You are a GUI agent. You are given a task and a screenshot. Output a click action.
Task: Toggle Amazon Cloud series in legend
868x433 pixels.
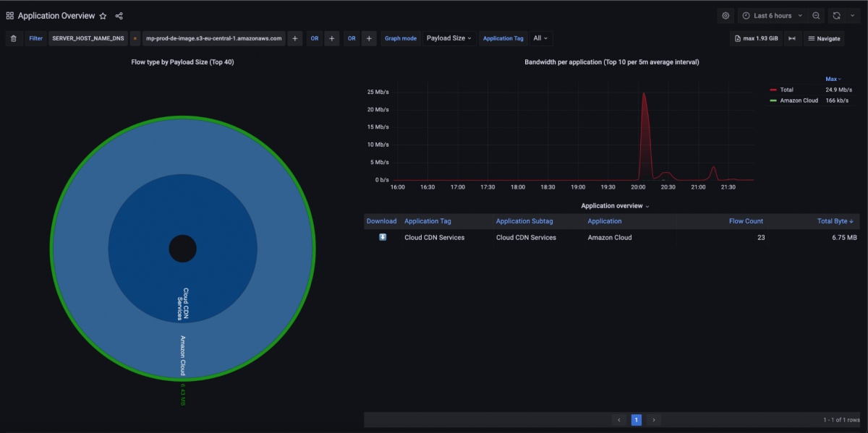(x=799, y=100)
